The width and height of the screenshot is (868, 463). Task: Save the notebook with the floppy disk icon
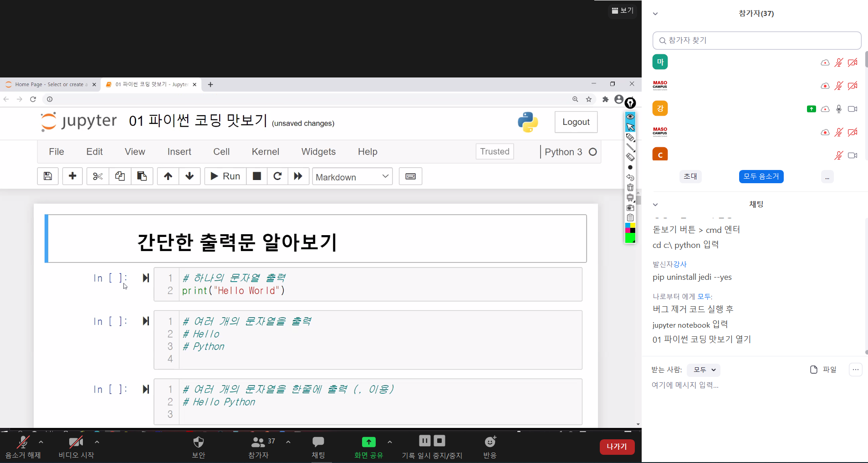point(48,176)
